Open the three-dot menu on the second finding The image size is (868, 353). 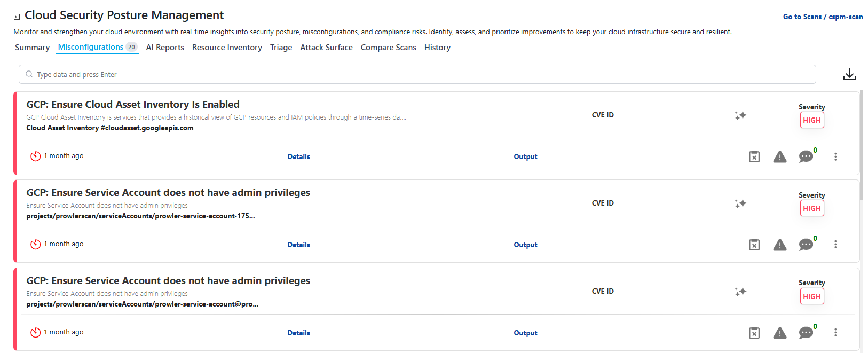tap(836, 244)
